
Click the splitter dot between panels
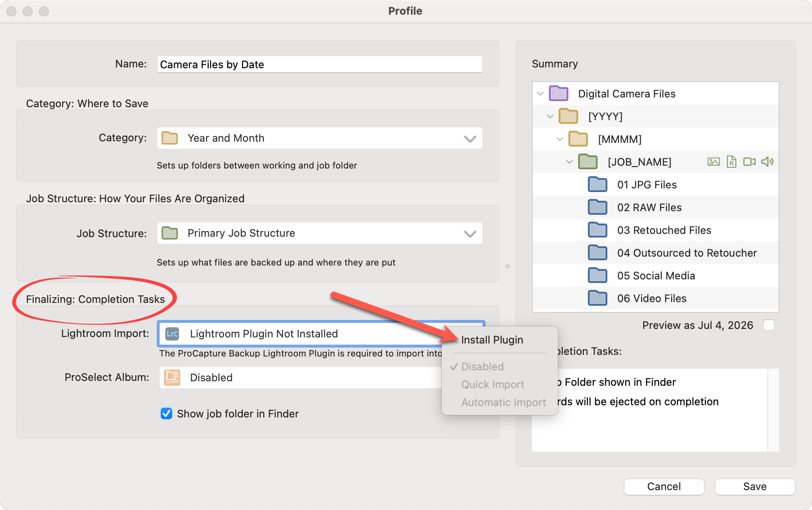[508, 266]
